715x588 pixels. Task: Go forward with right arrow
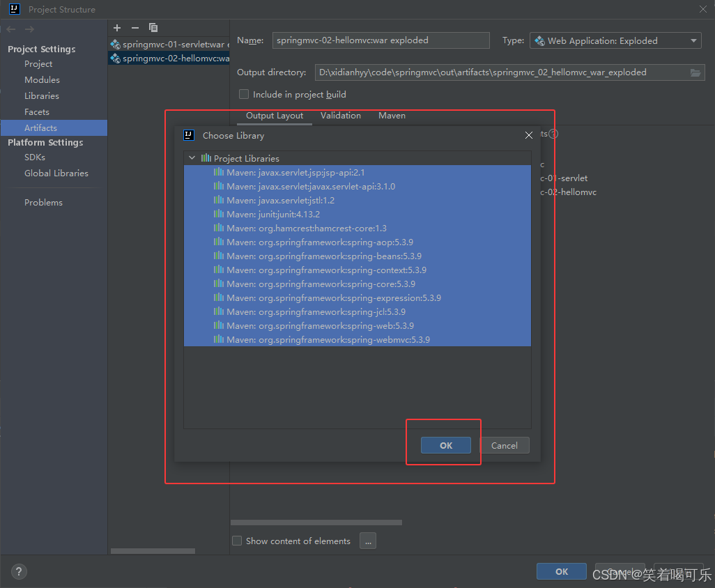click(x=30, y=29)
